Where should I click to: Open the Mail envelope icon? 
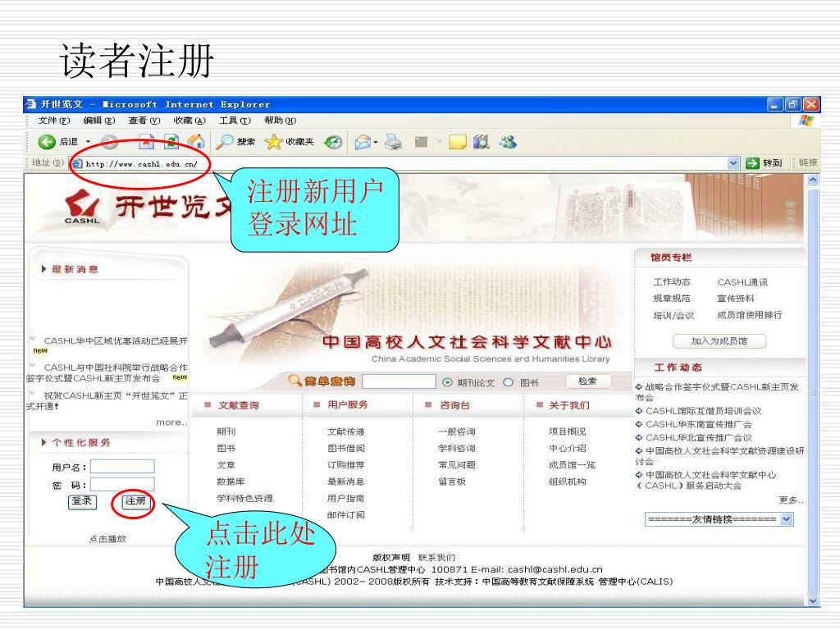point(363,142)
